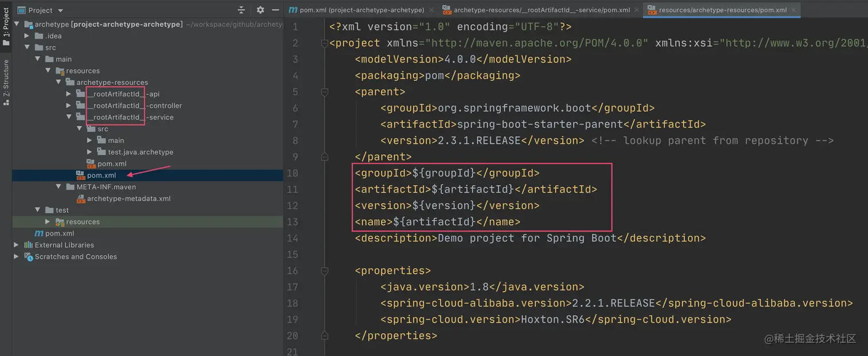Click the selected pom.xml file icon

[x=81, y=175]
